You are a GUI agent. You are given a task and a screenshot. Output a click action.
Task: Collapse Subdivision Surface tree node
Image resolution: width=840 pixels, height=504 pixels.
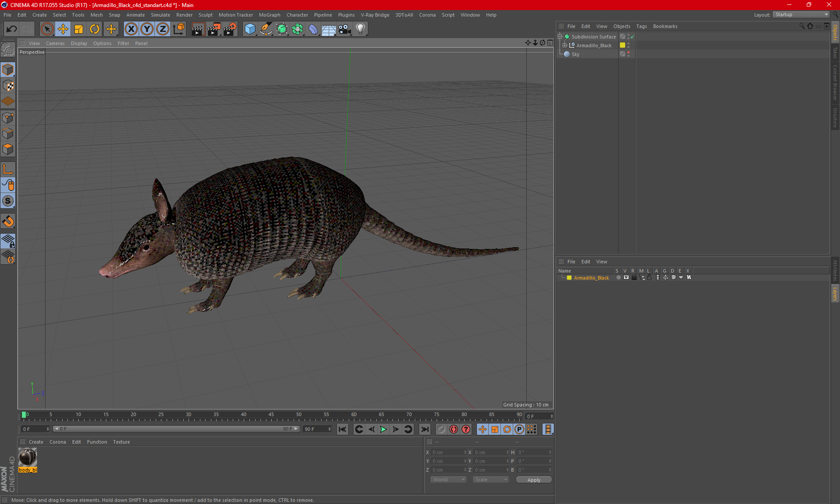[x=560, y=37]
